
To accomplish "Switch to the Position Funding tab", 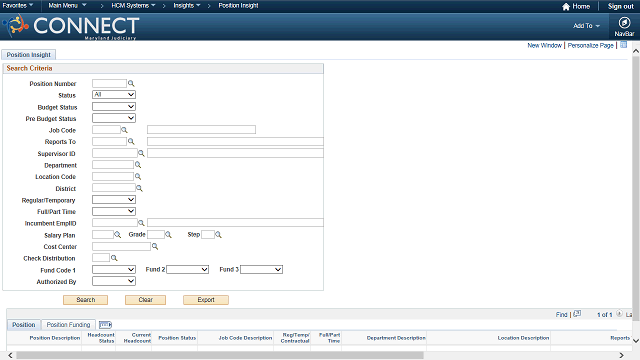I will coord(68,324).
